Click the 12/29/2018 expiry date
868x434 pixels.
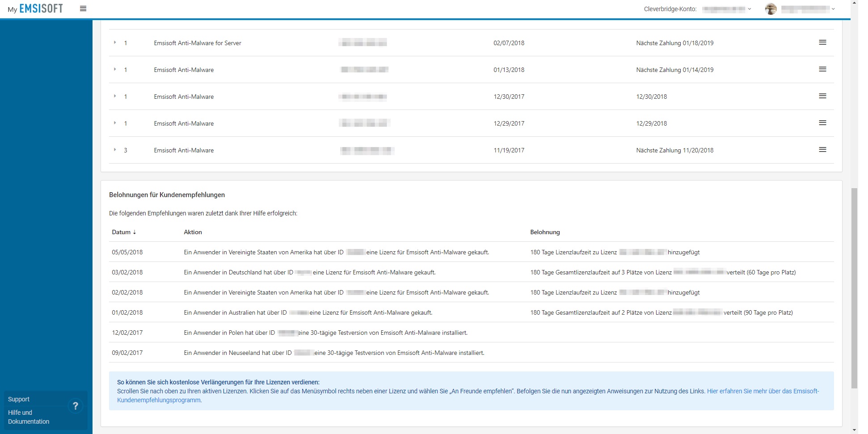tap(652, 123)
